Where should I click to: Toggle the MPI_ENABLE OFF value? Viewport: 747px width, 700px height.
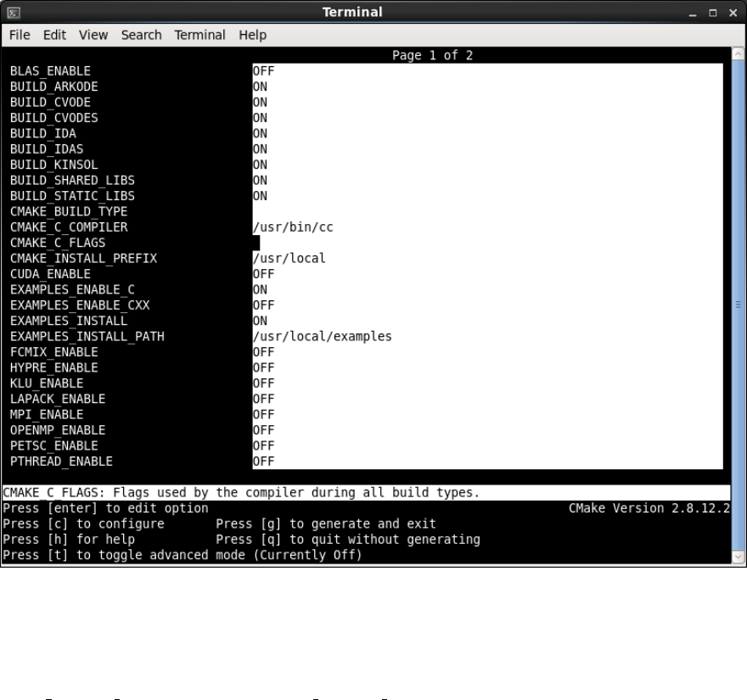[x=263, y=415]
